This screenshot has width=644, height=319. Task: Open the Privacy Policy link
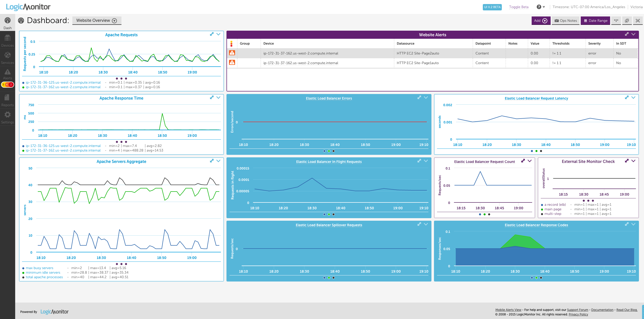click(578, 314)
